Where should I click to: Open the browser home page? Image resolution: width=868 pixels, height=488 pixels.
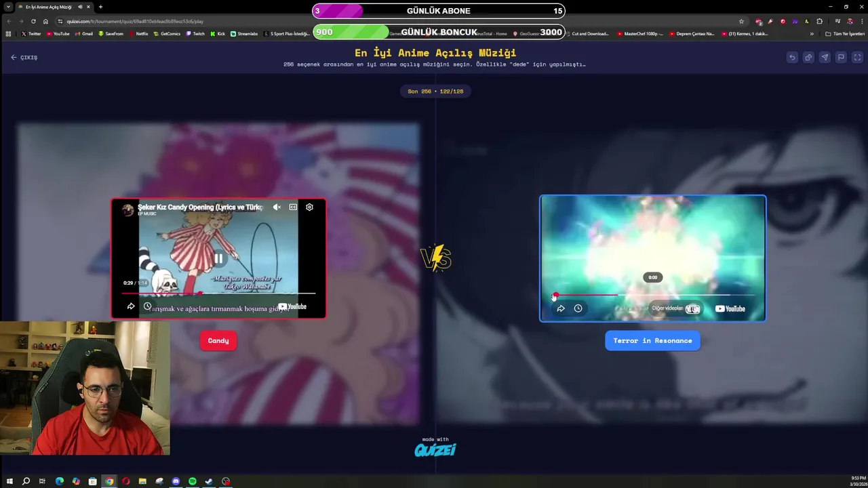click(x=45, y=21)
